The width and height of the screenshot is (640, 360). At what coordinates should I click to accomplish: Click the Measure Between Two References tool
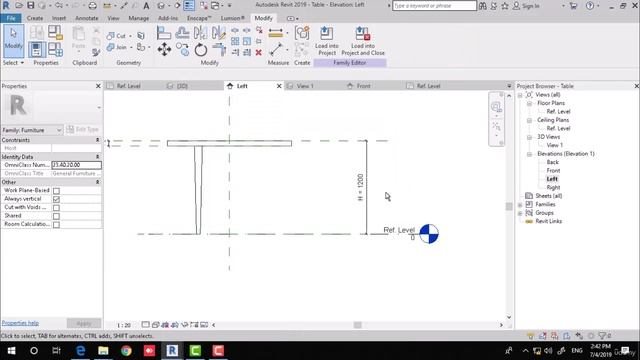(x=276, y=50)
